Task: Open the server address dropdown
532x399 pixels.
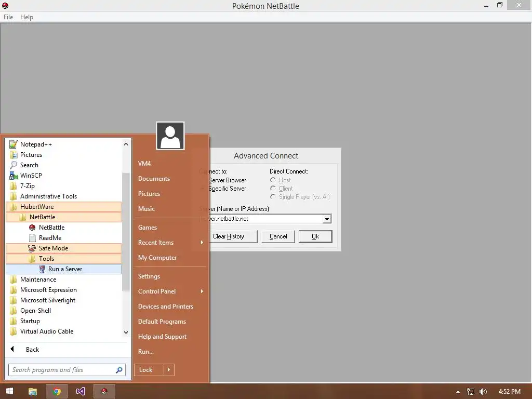Action: point(327,219)
